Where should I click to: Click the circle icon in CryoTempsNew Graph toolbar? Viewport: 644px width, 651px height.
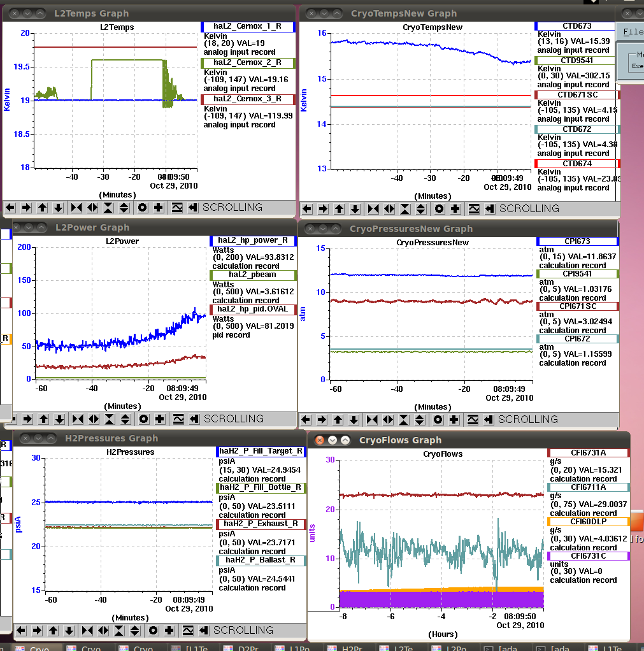[x=440, y=209]
